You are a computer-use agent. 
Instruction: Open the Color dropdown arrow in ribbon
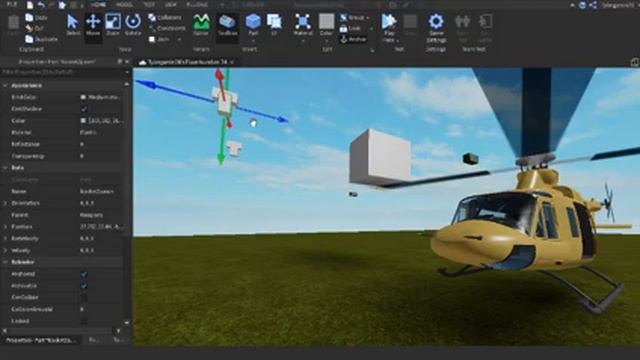326,40
